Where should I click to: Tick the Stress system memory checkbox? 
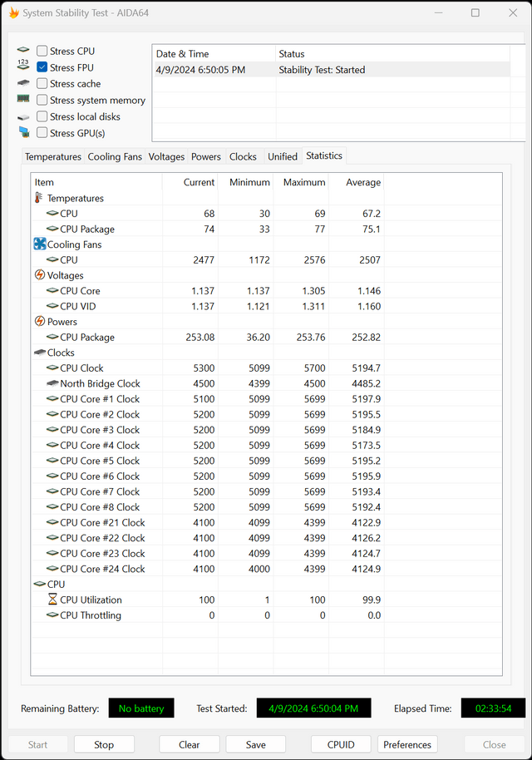tap(42, 100)
